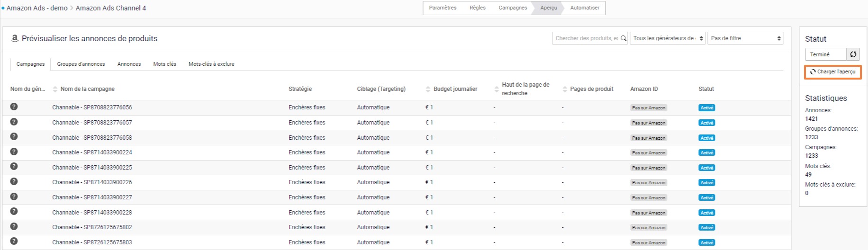
Task: Click Enchères fixes for SP8714033900226
Action: click(307, 182)
